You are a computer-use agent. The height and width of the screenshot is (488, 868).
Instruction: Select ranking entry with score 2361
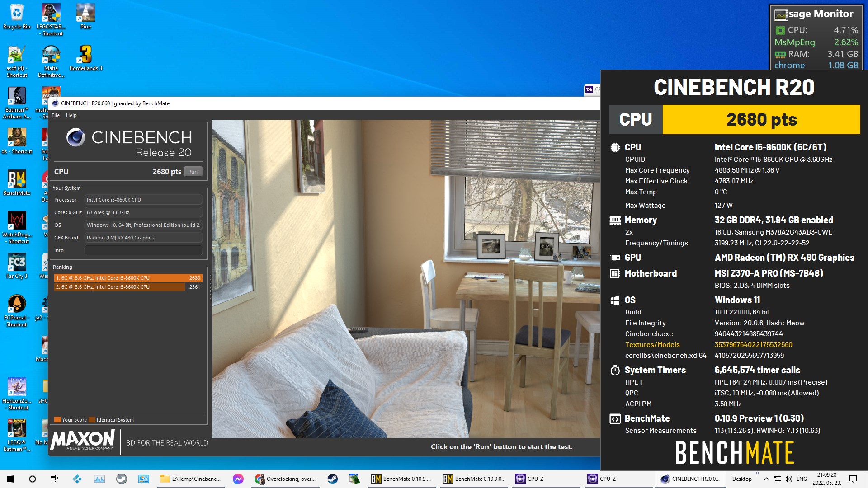tap(128, 287)
